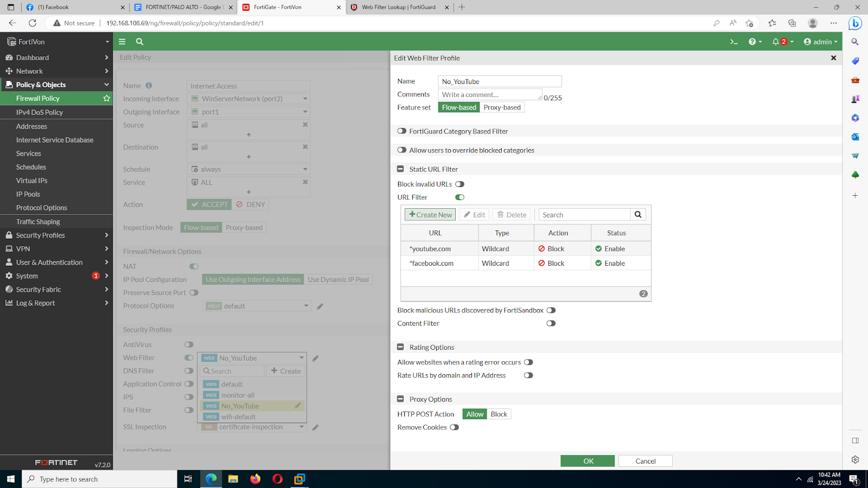Viewport: 868px width, 488px height.
Task: Click the pencil icon beside Protocol Options
Action: pos(320,306)
